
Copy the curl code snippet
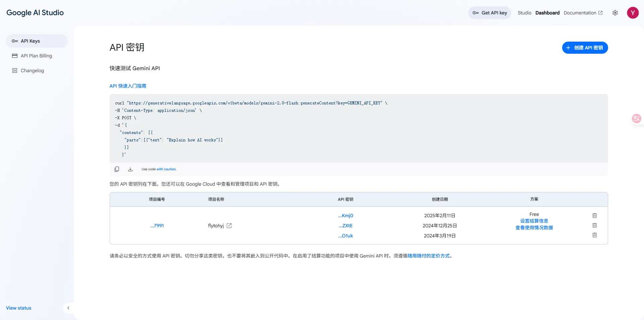(x=117, y=169)
